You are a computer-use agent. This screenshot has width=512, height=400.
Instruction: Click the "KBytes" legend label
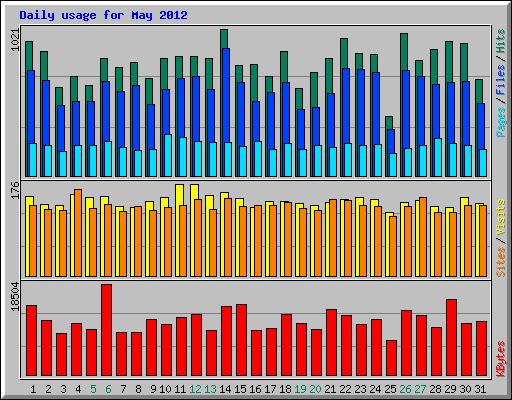pos(501,359)
